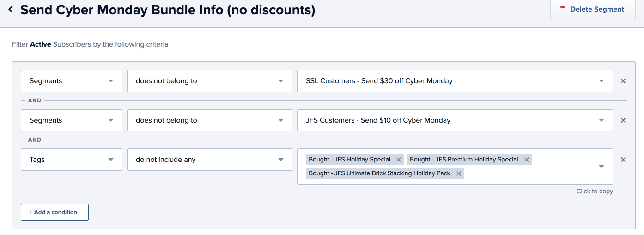Remove 'Bought - JFS Premium Holiday Special' tag

click(x=526, y=160)
